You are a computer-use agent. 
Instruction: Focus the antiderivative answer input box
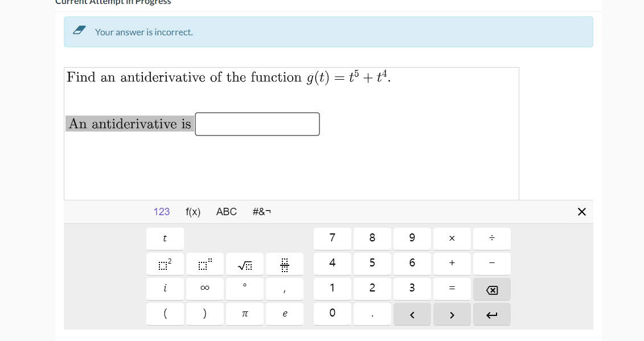pyautogui.click(x=257, y=124)
